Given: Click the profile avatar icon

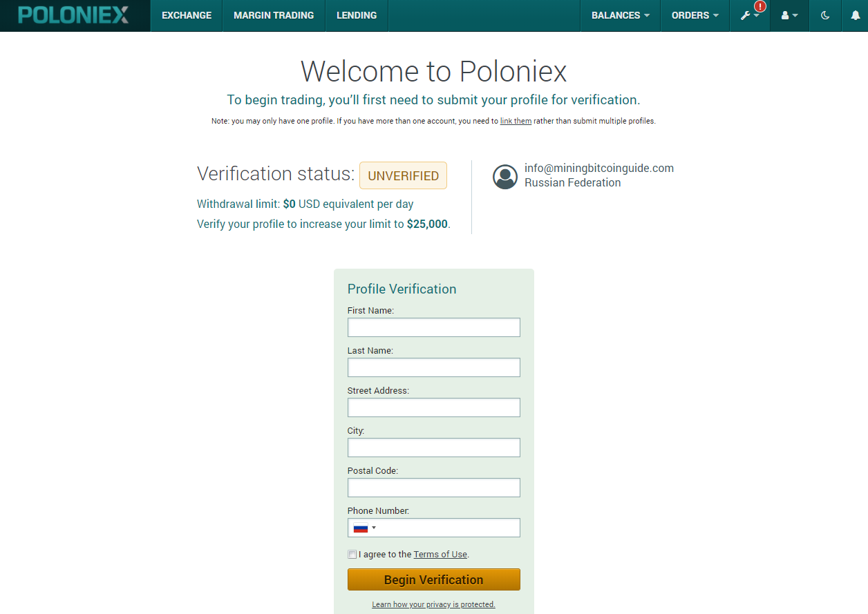Looking at the screenshot, I should click(x=505, y=177).
